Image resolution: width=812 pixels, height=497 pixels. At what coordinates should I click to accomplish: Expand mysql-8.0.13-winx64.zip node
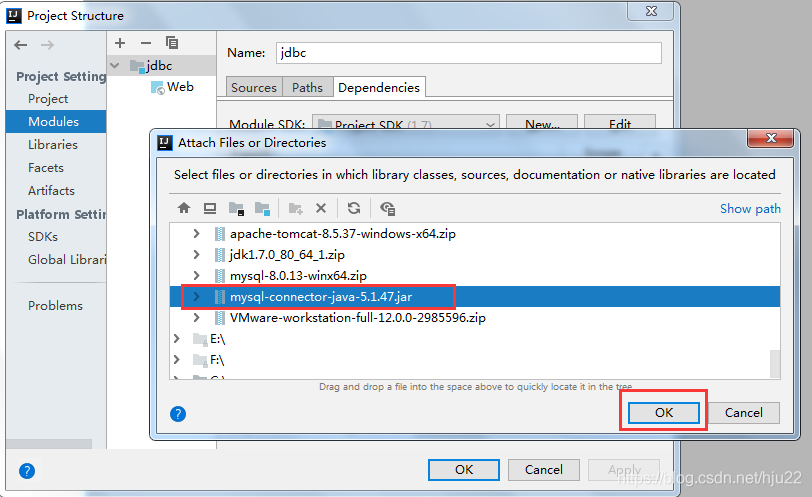[x=196, y=275]
